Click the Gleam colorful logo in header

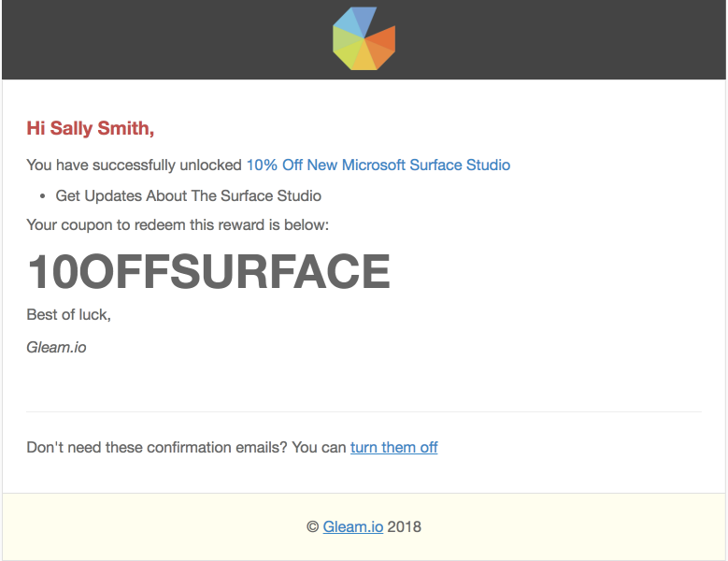pos(364,38)
